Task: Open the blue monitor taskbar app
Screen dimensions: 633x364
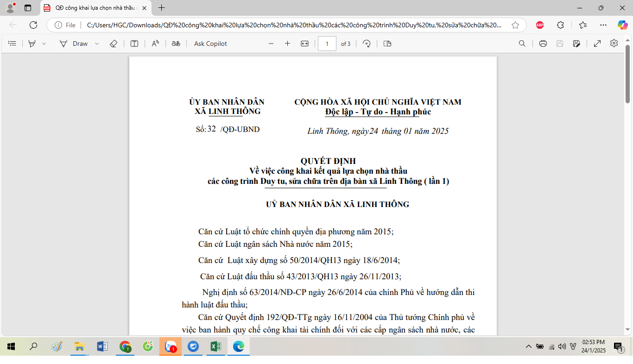Action: 193,346
